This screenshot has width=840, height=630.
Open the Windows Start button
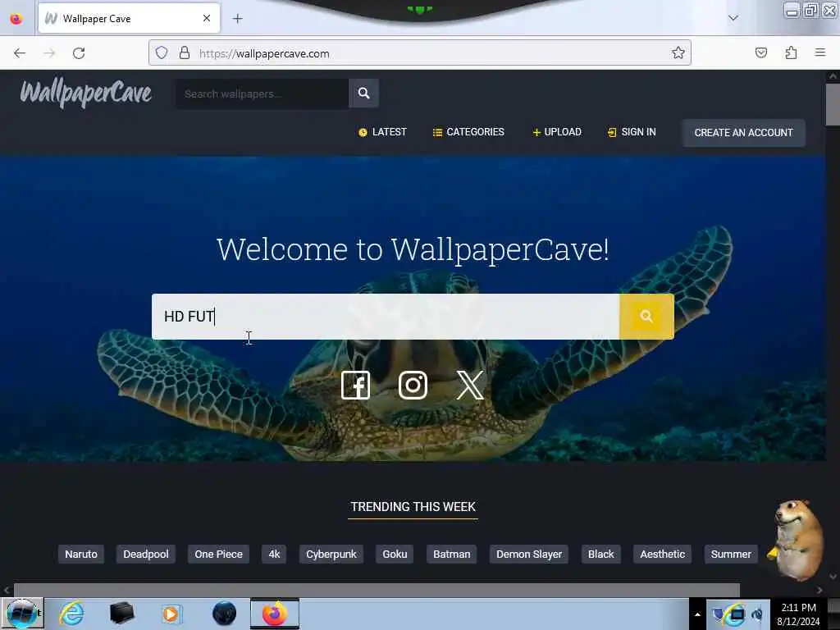[x=22, y=614]
